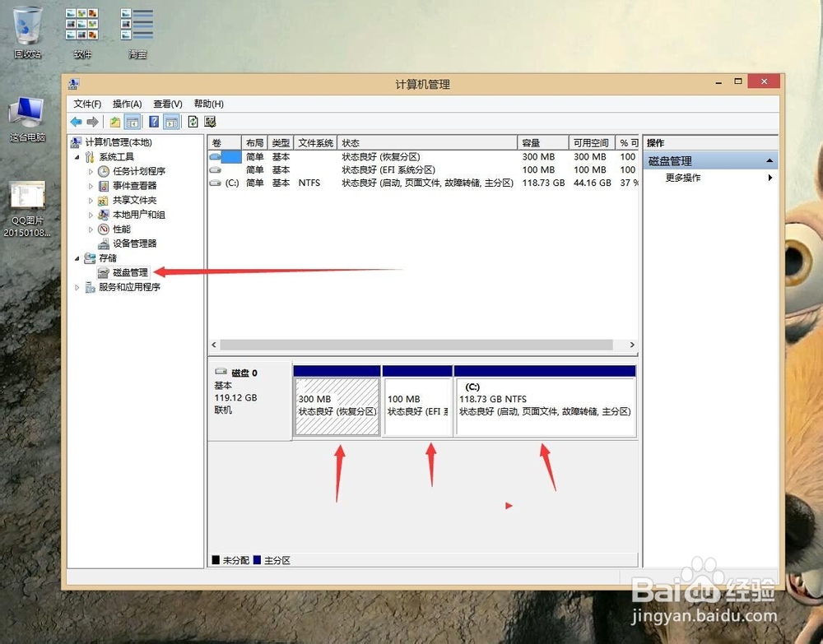Open 性能 in the tree

tap(121, 229)
